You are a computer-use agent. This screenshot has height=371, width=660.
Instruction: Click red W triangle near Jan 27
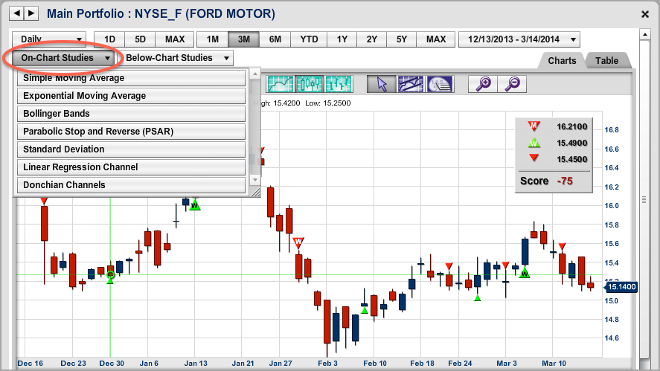pyautogui.click(x=298, y=242)
